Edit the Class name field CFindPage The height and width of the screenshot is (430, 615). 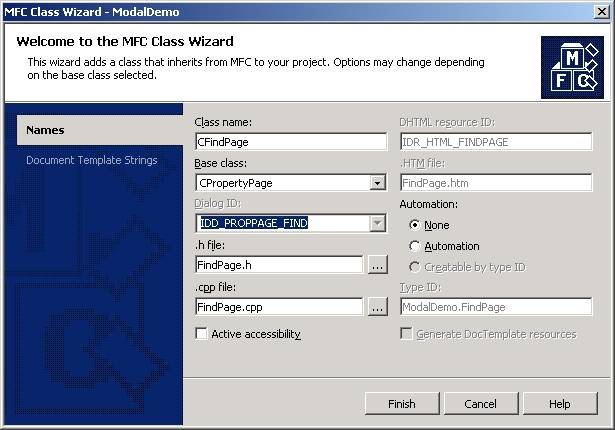tap(291, 142)
